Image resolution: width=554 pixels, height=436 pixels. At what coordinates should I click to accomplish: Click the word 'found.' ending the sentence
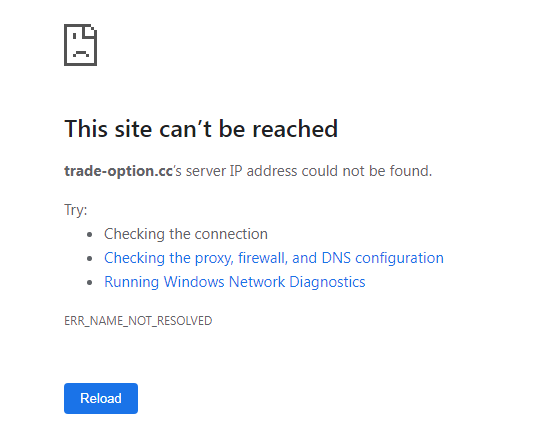(411, 171)
